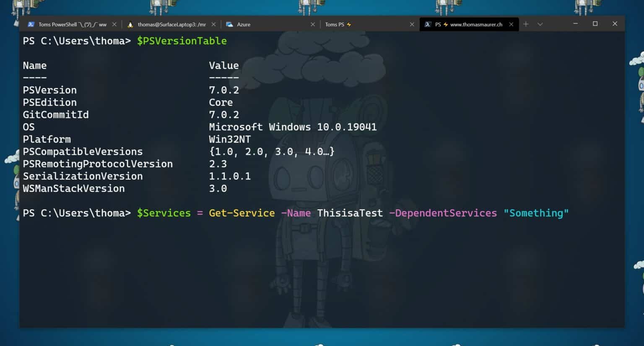Click the PSRemotingProtocolVersion row name
The height and width of the screenshot is (346, 644).
tap(98, 164)
